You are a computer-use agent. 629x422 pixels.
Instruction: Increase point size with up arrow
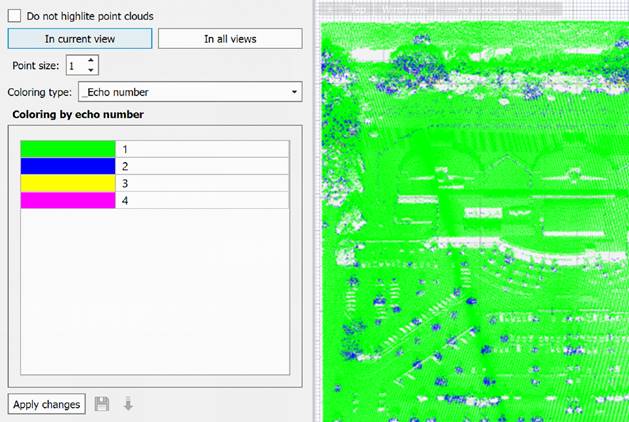click(x=91, y=60)
